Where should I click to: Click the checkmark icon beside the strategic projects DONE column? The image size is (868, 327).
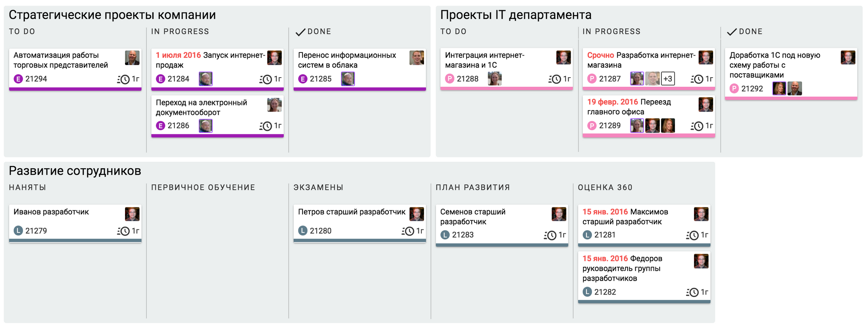(x=300, y=32)
